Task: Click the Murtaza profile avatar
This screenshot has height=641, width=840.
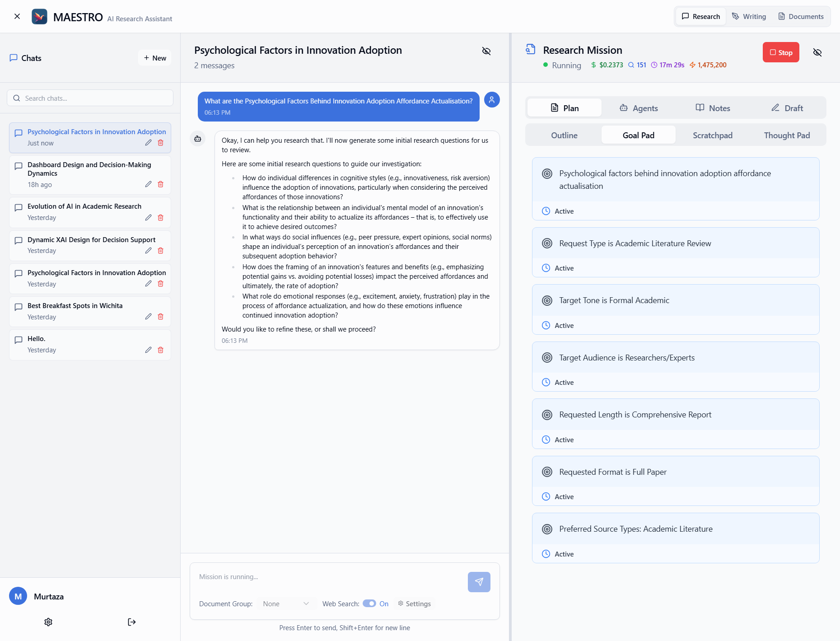Action: 18,596
